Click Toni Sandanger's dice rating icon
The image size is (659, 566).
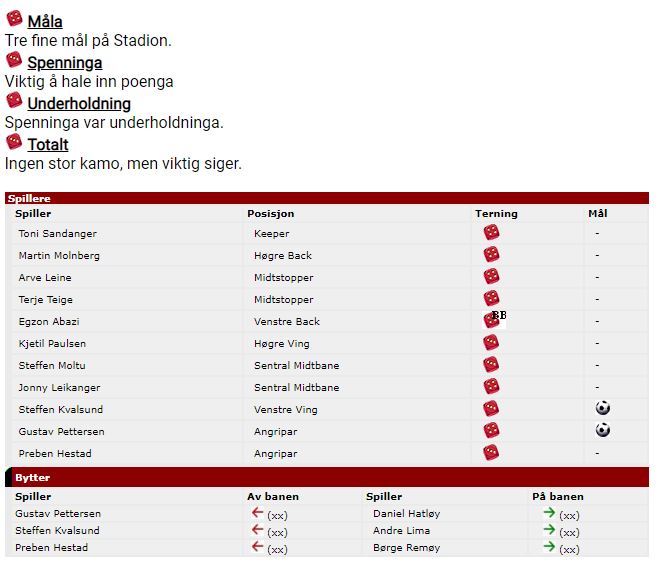(x=491, y=232)
